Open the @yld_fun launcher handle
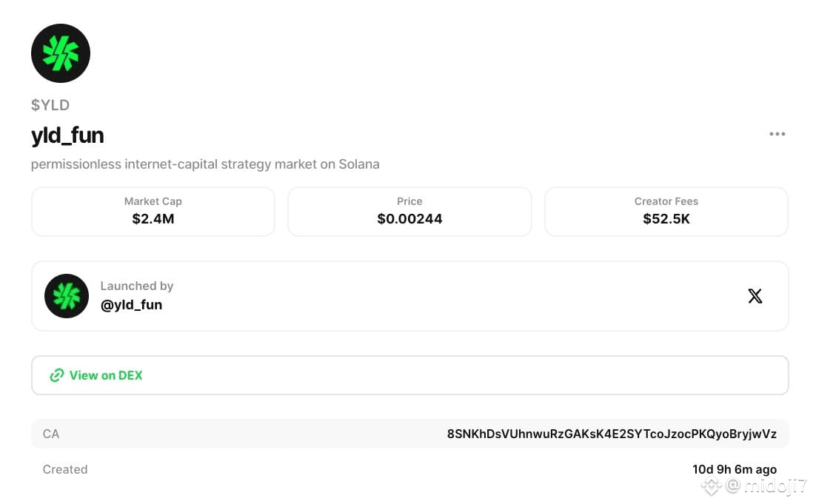The height and width of the screenshot is (504, 813). 131,305
